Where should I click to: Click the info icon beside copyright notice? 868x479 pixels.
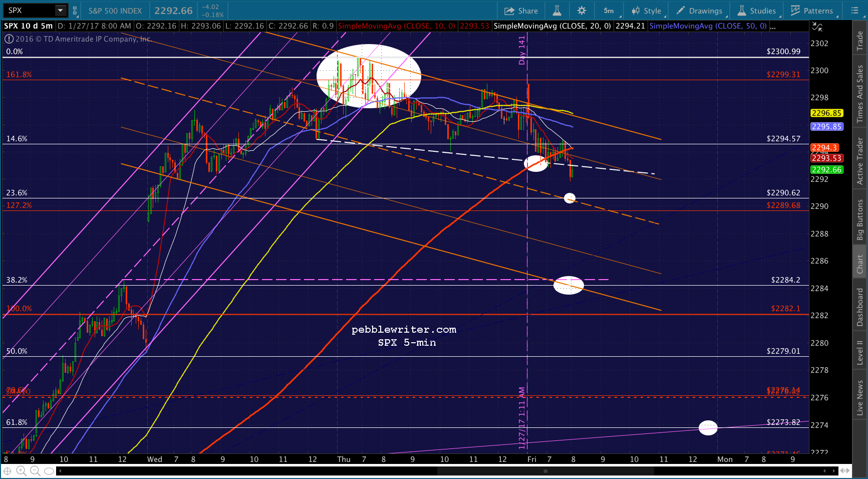pyautogui.click(x=9, y=39)
